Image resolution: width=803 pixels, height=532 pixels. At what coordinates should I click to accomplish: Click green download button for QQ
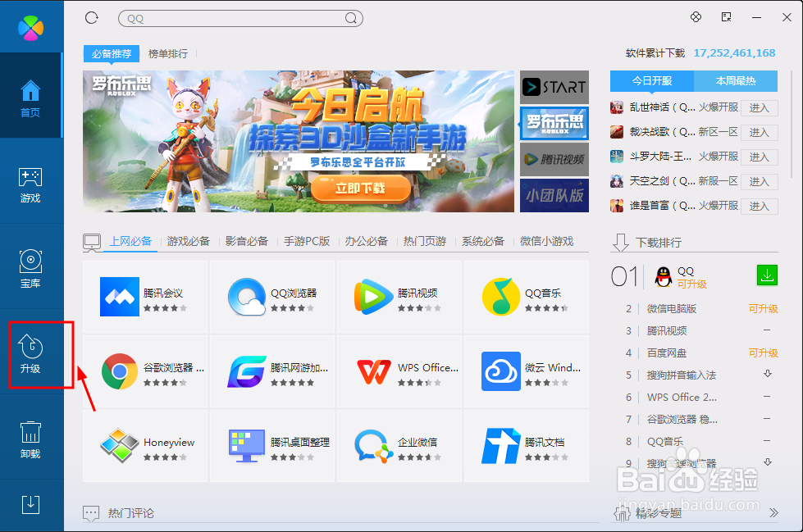point(767,275)
